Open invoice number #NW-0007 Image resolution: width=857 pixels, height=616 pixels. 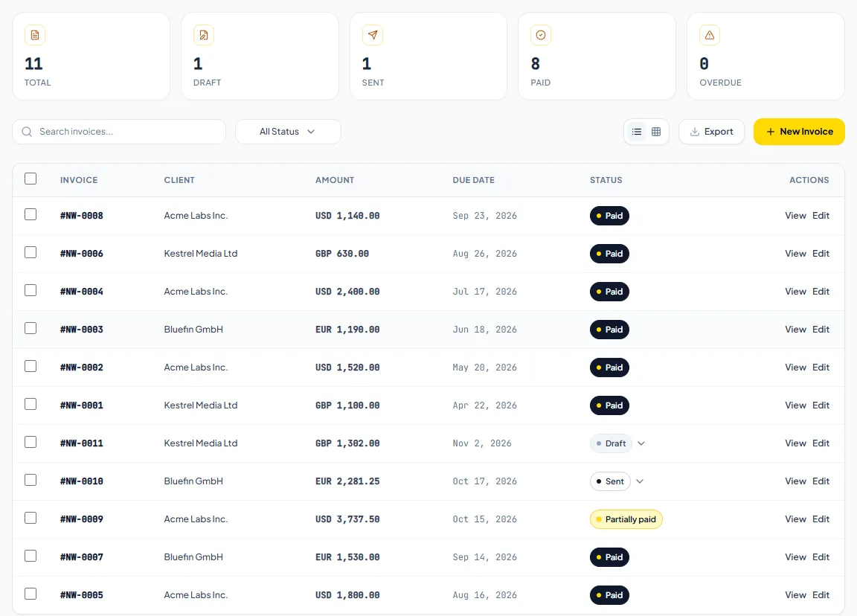pos(81,557)
